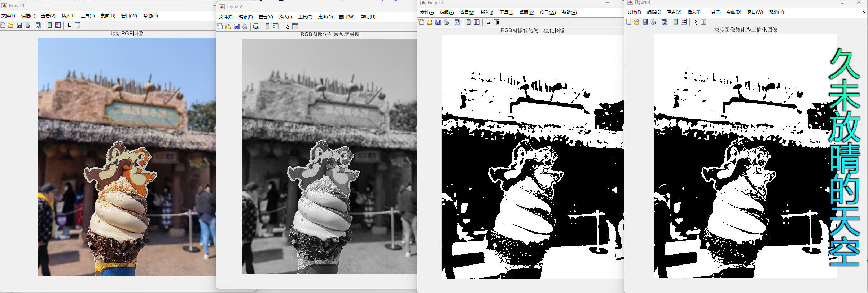Screen dimensions: 868x293
Task: Click the title RGB图像转化为灰度图像
Action: point(330,35)
